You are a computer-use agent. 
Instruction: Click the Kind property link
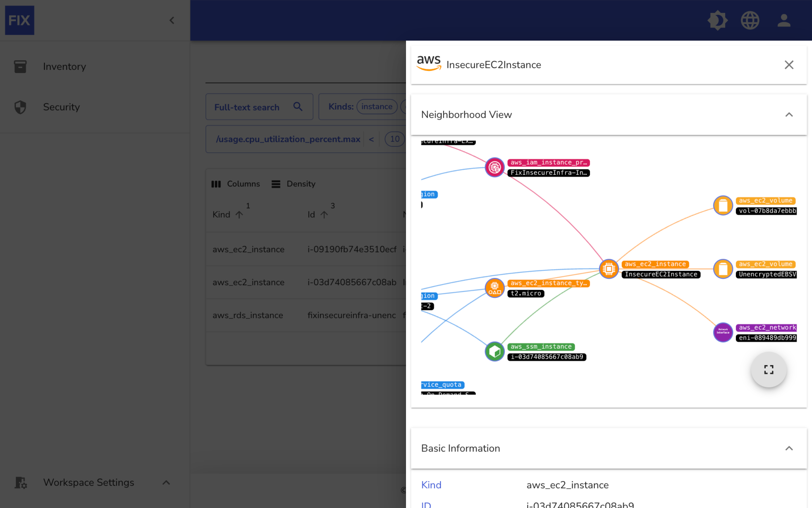(431, 485)
